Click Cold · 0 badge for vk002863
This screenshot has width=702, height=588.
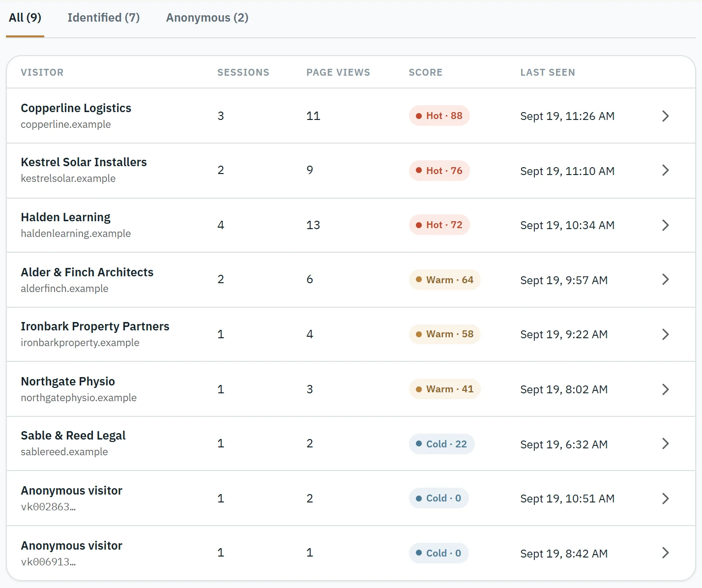tap(439, 498)
